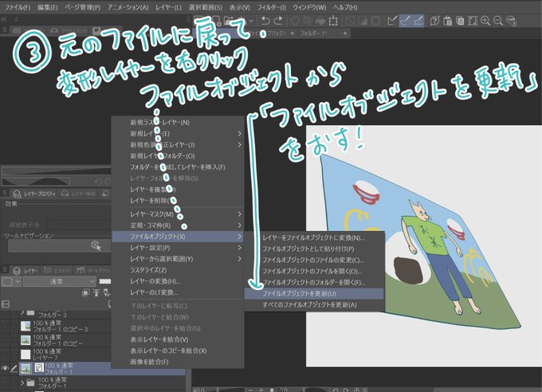Expand the bottom フォルダー 1 layer folder
This screenshot has height=392, width=542.
tap(22, 382)
